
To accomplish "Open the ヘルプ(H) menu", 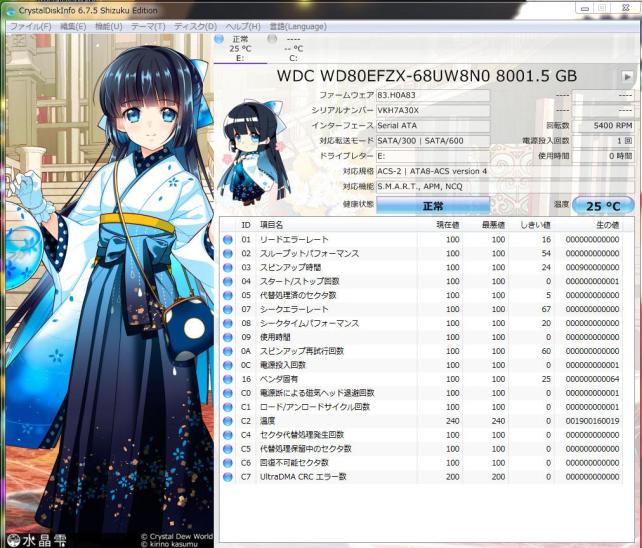I will click(x=243, y=27).
